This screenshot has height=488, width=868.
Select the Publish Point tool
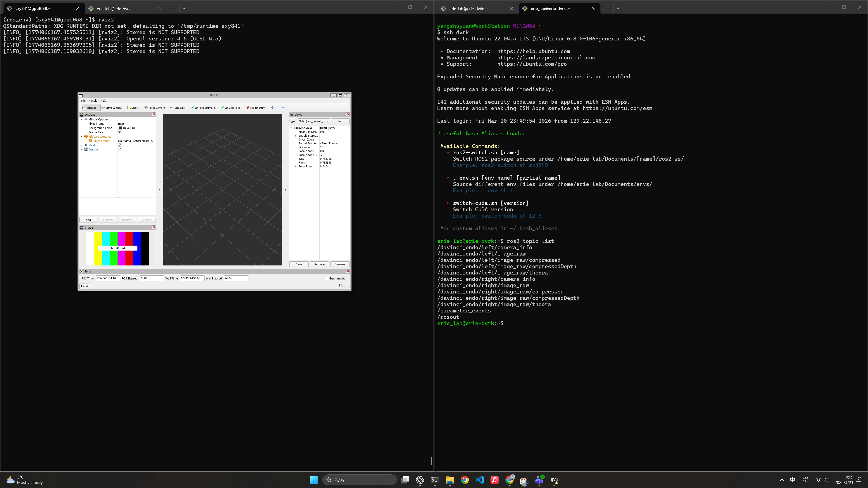pos(256,108)
